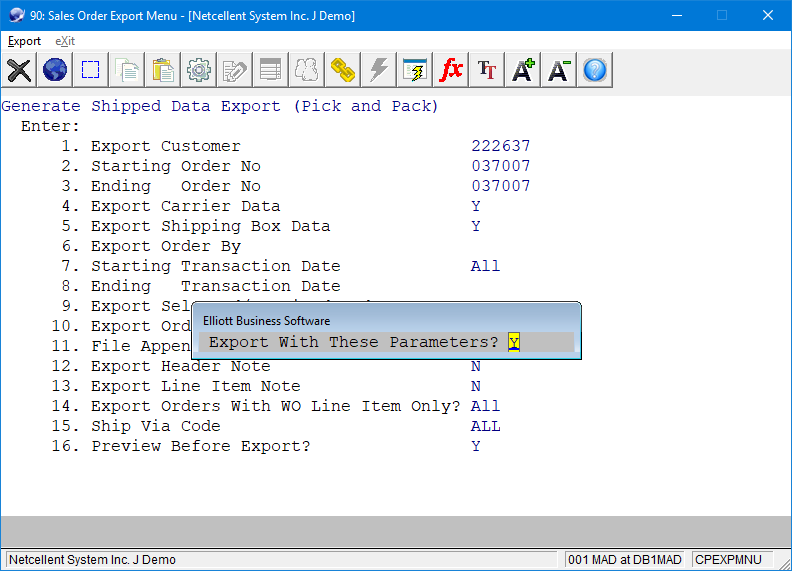792x571 pixels.
Task: Click the Export Shipping Box Data Y value
Action: click(476, 226)
